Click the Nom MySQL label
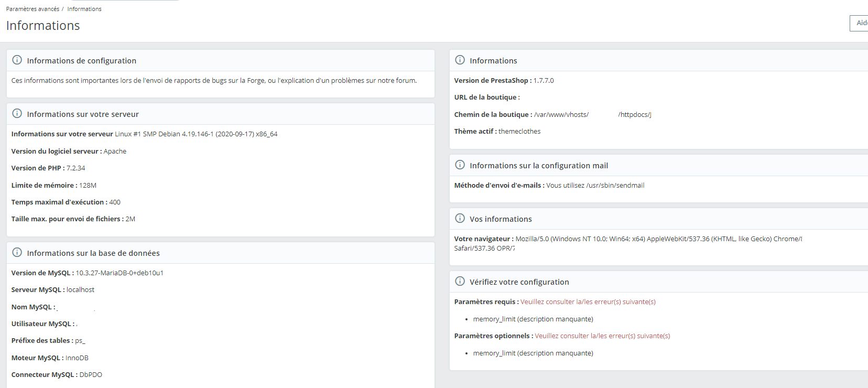Viewport: 868px width, 388px height. click(x=33, y=307)
